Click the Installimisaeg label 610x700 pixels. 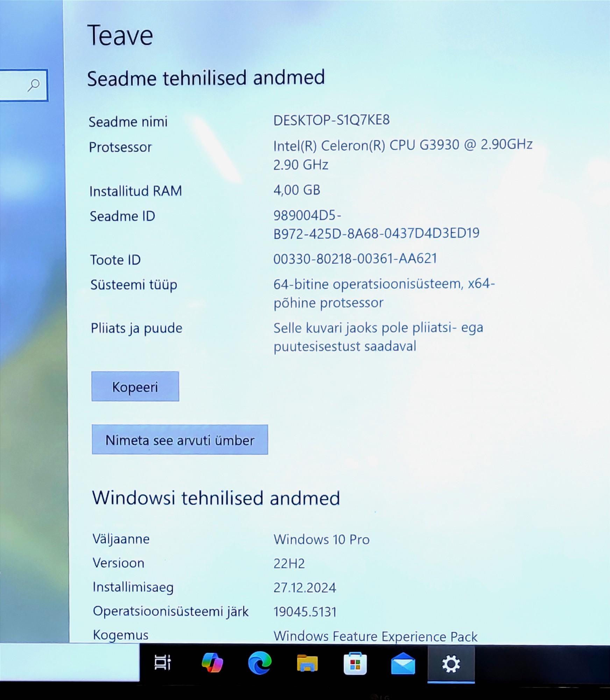(133, 587)
